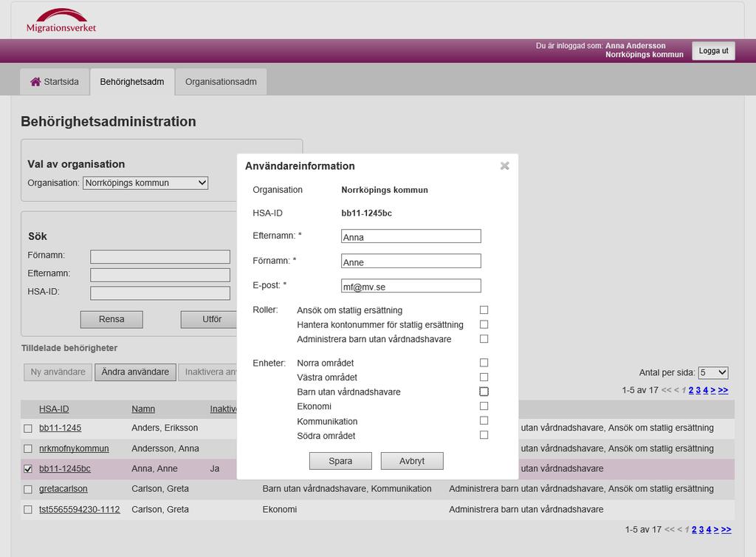Viewport: 756px width, 557px height.
Task: Click the Logga ut button
Action: [x=713, y=51]
